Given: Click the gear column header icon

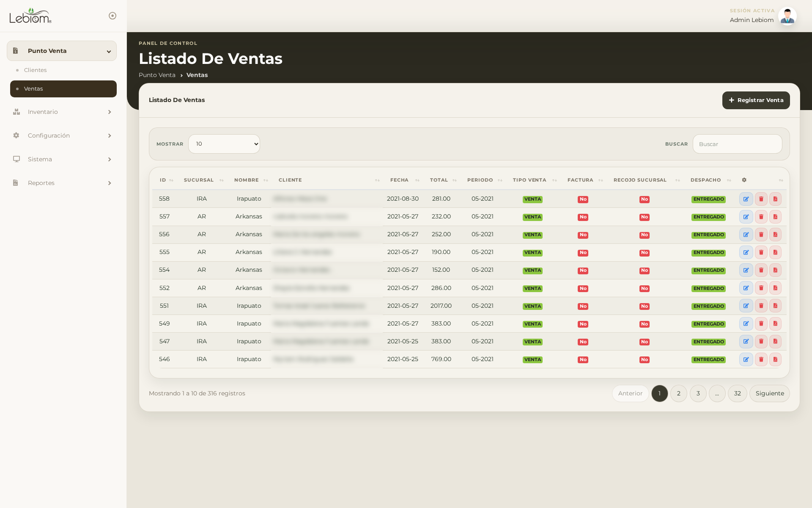Looking at the screenshot, I should pyautogui.click(x=744, y=180).
